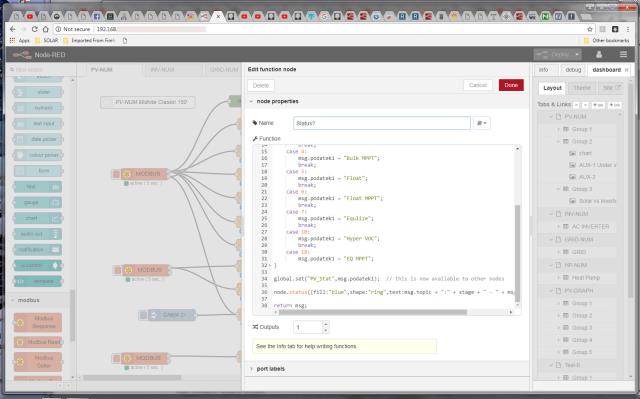
Task: Click the red Done button
Action: (511, 85)
